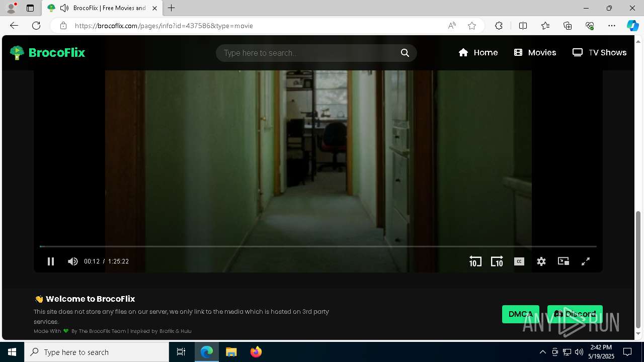Image resolution: width=644 pixels, height=362 pixels.
Task: Open the notification center
Action: coord(627,352)
